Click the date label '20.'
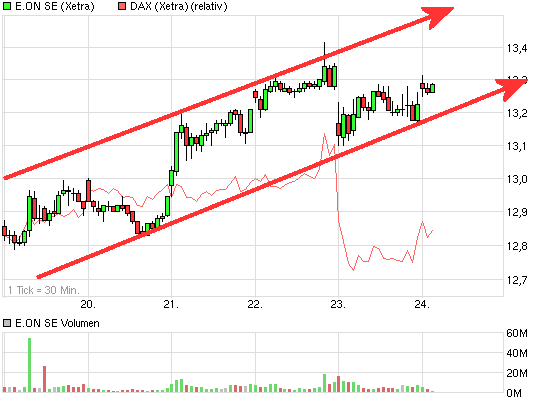The height and width of the screenshot is (401, 545). pyautogui.click(x=88, y=304)
